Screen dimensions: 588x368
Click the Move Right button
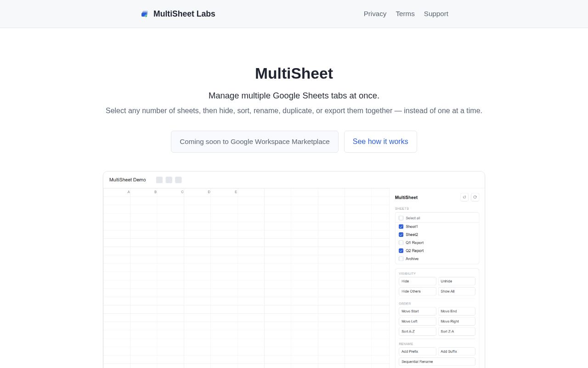(457, 322)
